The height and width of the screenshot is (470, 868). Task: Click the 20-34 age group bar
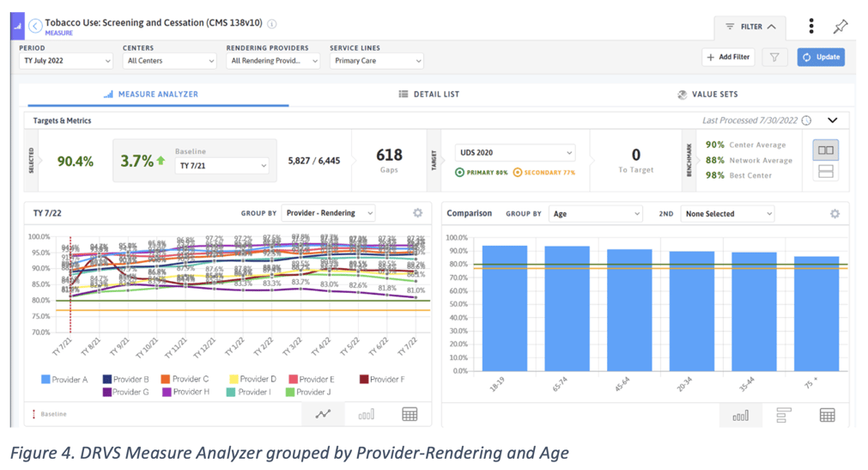click(x=692, y=312)
